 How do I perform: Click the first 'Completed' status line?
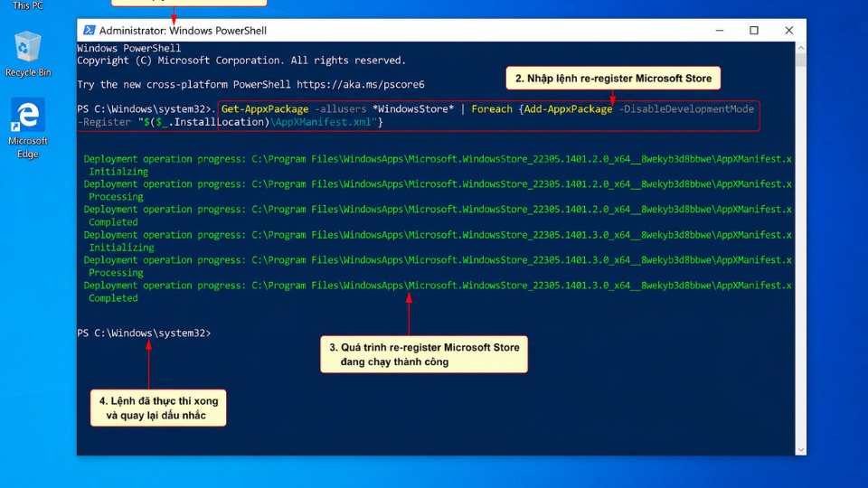coord(113,222)
